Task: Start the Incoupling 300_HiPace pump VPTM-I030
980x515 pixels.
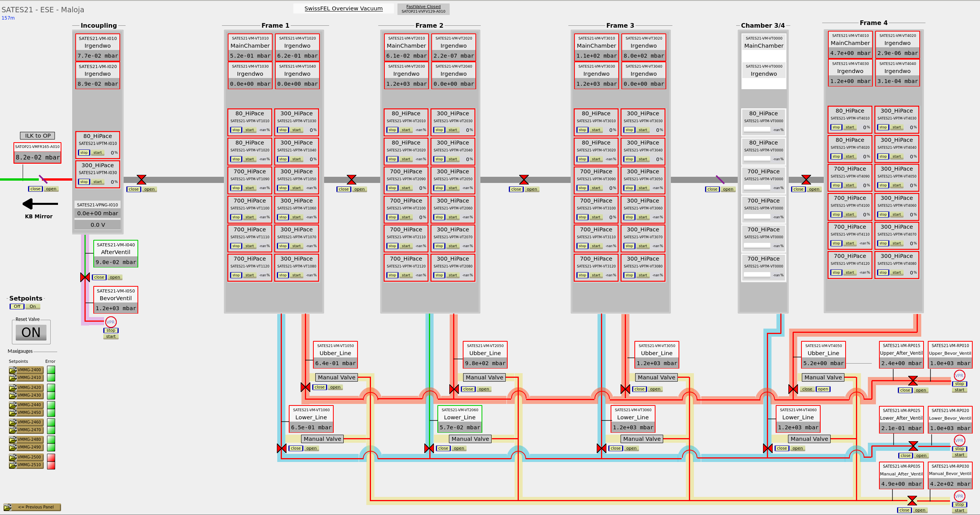Action: coord(98,182)
